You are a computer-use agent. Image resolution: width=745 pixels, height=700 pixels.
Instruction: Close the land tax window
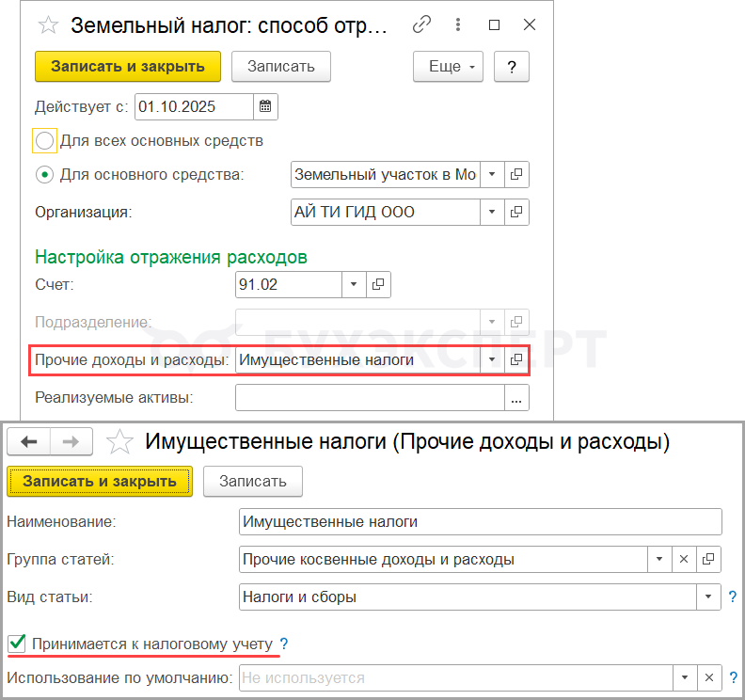[x=530, y=24]
